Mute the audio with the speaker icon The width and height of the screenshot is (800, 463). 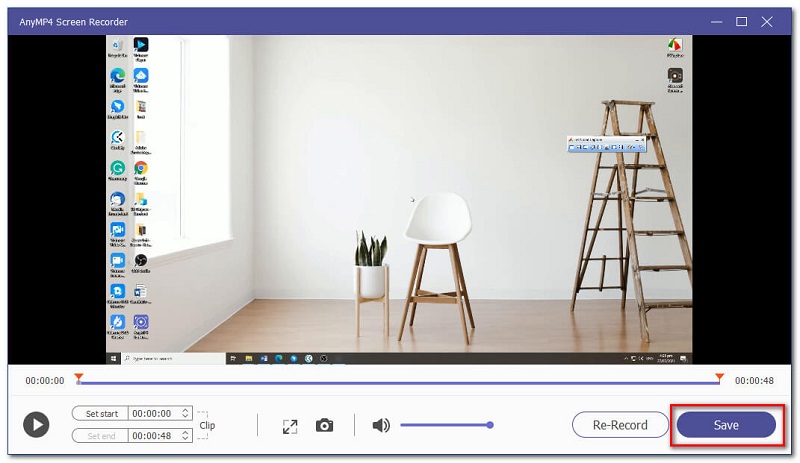381,425
